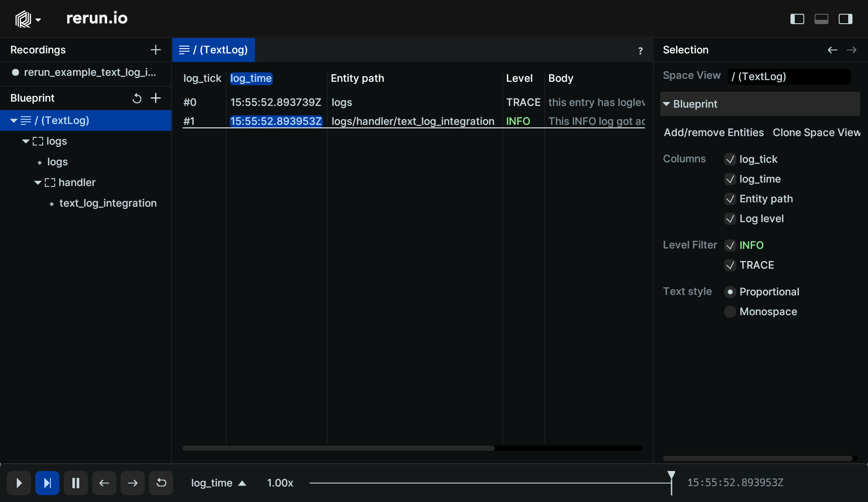Viewport: 868px width, 502px height.
Task: Click the logs entity path in row #0
Action: click(x=342, y=102)
